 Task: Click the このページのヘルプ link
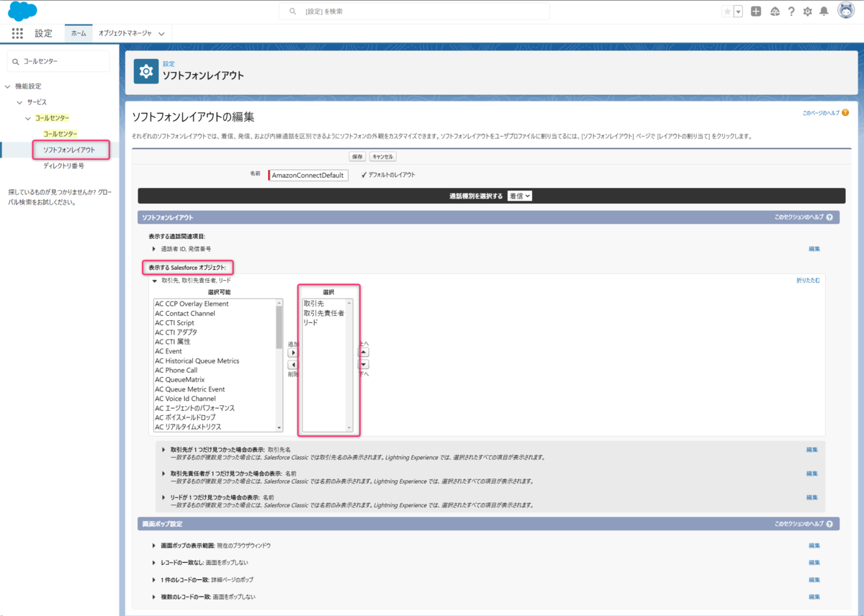coord(821,113)
